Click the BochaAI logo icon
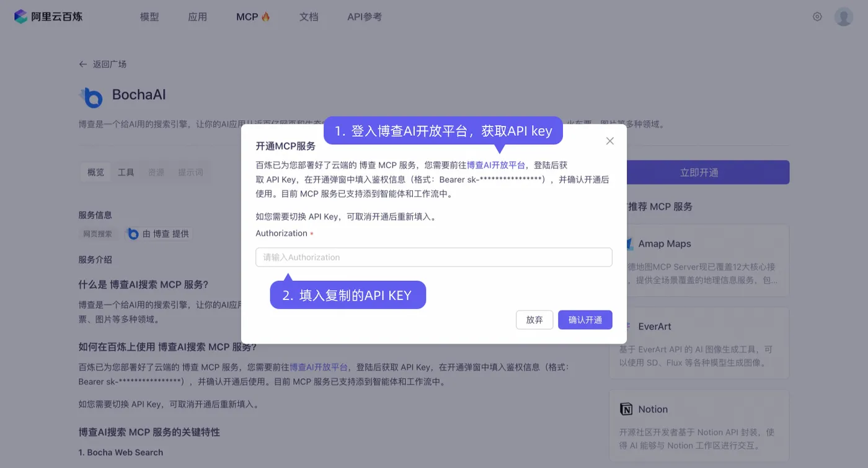The image size is (868, 468). pos(91,97)
